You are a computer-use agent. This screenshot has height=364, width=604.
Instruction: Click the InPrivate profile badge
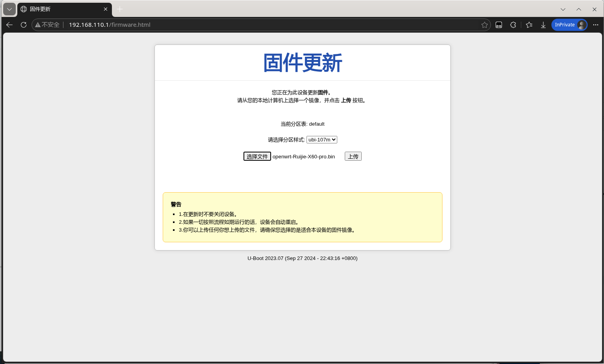(569, 24)
